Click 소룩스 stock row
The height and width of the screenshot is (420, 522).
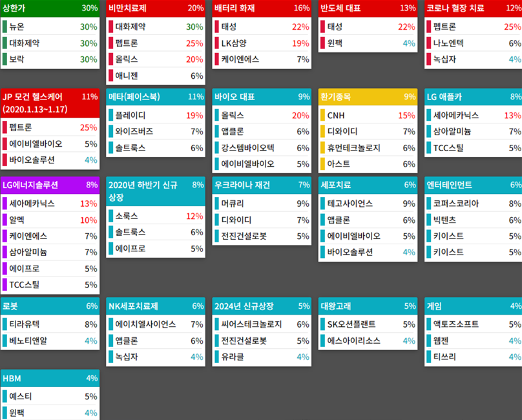[156, 216]
